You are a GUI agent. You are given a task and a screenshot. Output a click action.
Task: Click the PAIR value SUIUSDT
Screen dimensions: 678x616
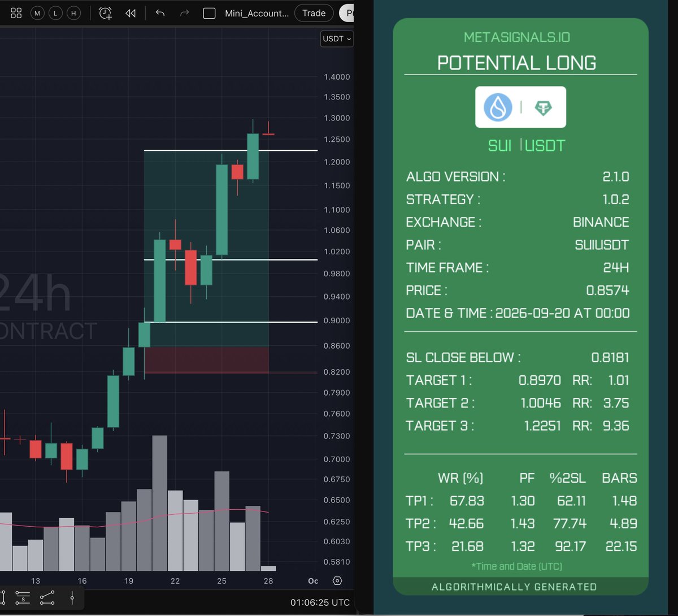tap(602, 245)
